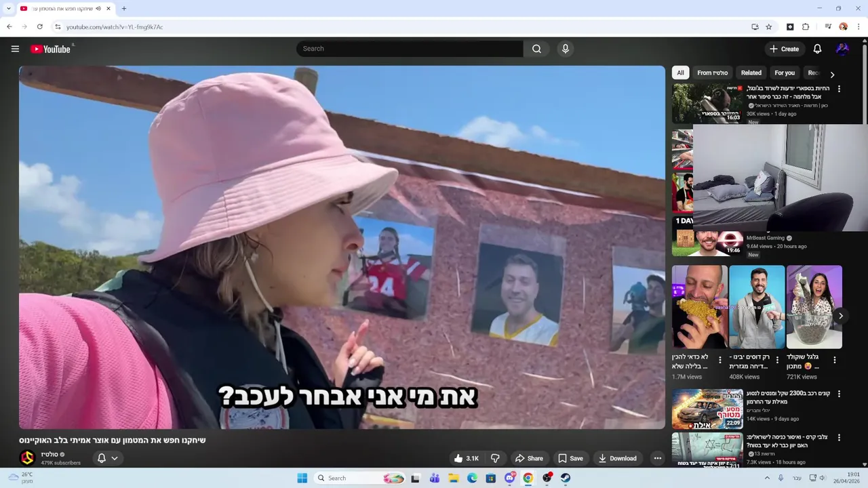Click inside the YouTube search field

[x=410, y=49]
